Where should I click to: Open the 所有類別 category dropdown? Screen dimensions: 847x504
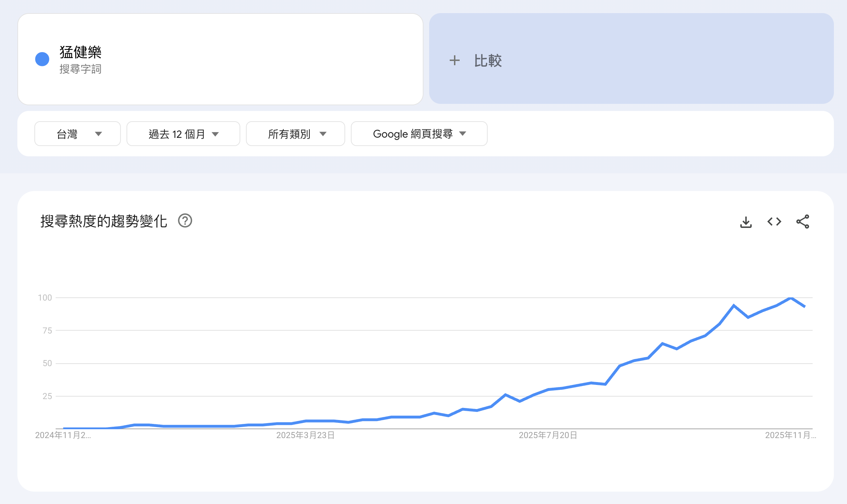tap(295, 134)
